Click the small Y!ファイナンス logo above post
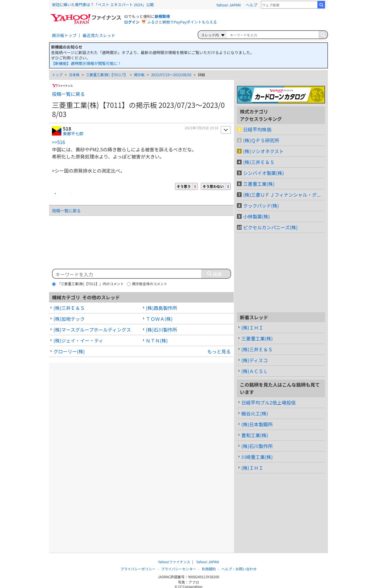377x588 pixels. coord(62,86)
